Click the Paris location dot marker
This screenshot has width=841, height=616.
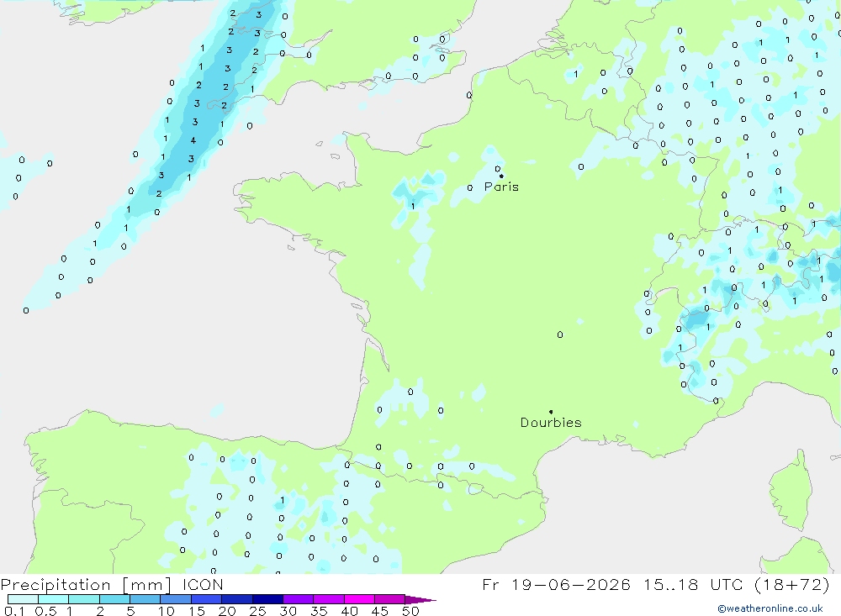[x=501, y=176]
